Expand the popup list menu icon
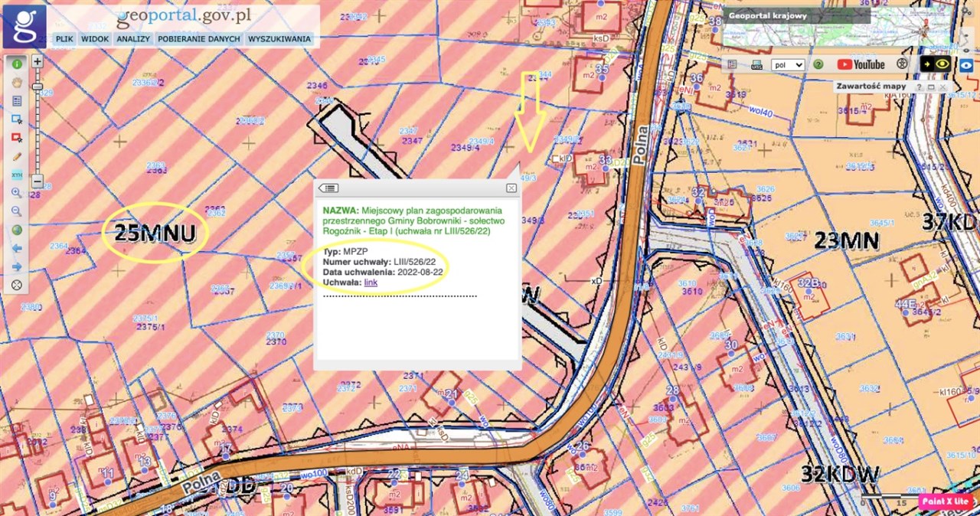Viewport: 980px width, 516px height. 328,188
